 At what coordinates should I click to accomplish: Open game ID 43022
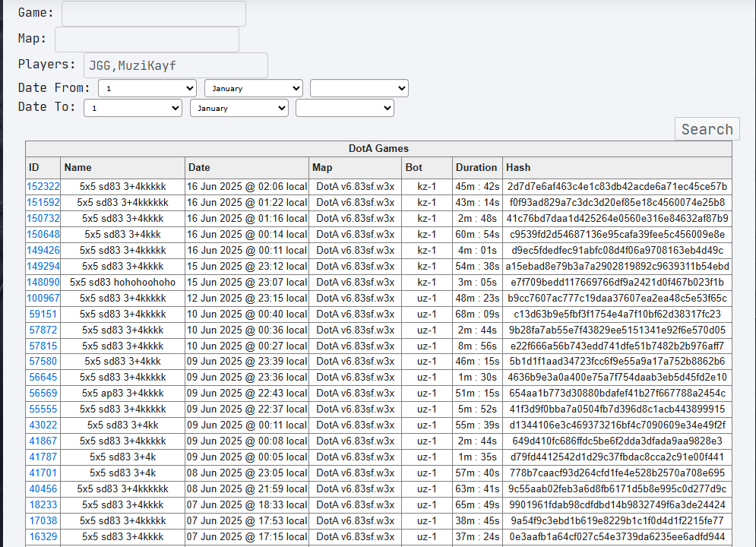point(43,425)
